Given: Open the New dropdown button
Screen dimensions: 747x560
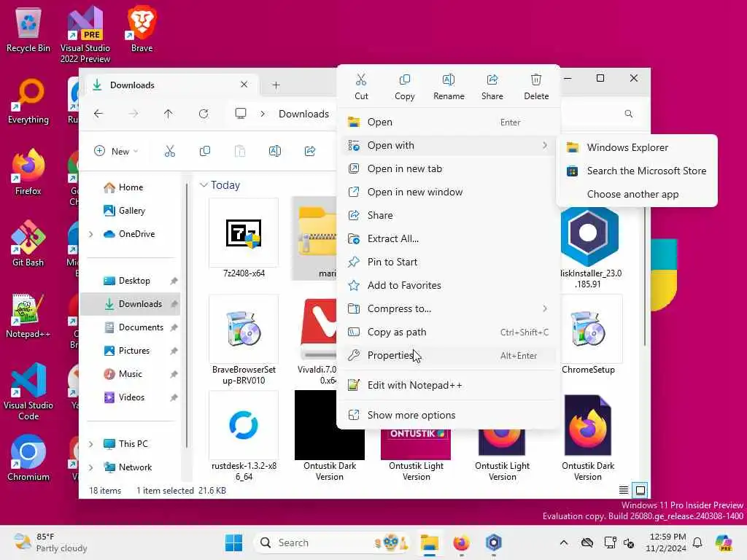Looking at the screenshot, I should [116, 152].
